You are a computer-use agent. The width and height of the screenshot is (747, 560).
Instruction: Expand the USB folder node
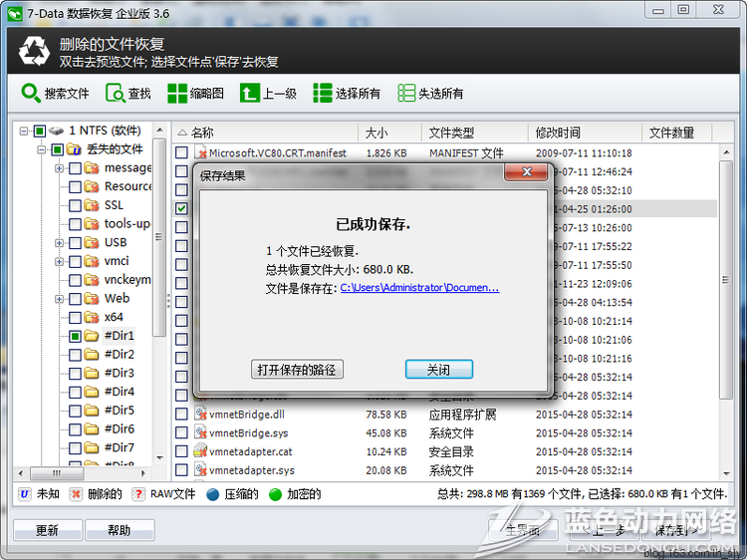coord(60,242)
